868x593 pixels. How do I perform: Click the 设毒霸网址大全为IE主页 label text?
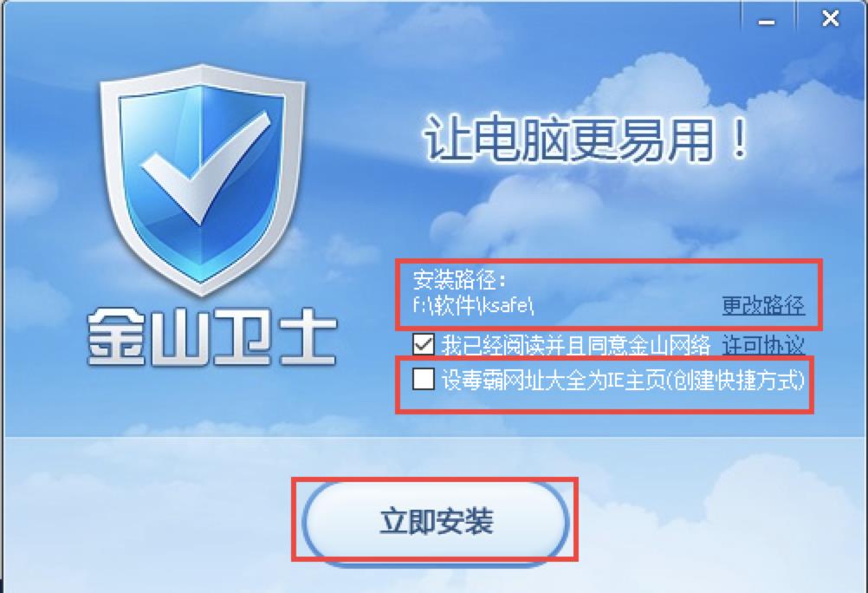[554, 381]
